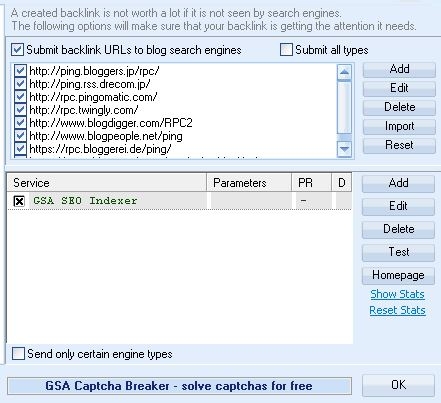Toggle Submit backlink URLs to blog search engines

(17, 50)
